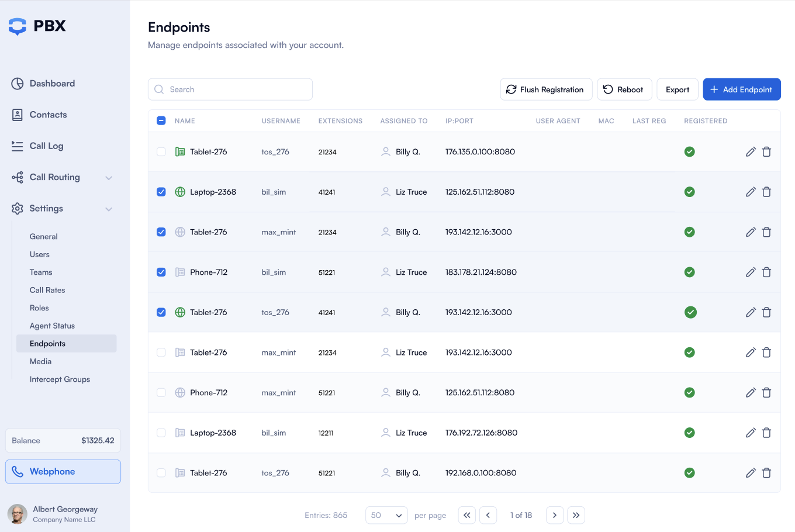Go to the last page of results

pyautogui.click(x=576, y=515)
